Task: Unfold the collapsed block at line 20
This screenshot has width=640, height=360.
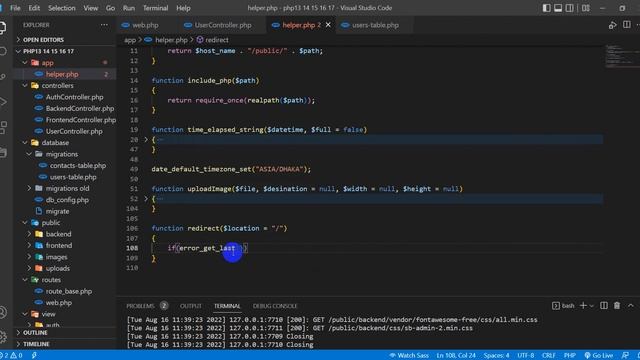Action: [x=146, y=140]
